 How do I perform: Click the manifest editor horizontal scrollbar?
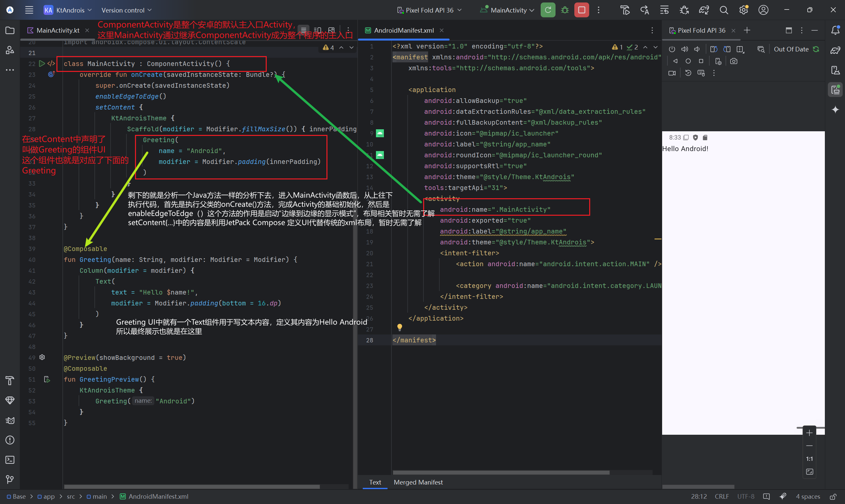[x=501, y=472]
